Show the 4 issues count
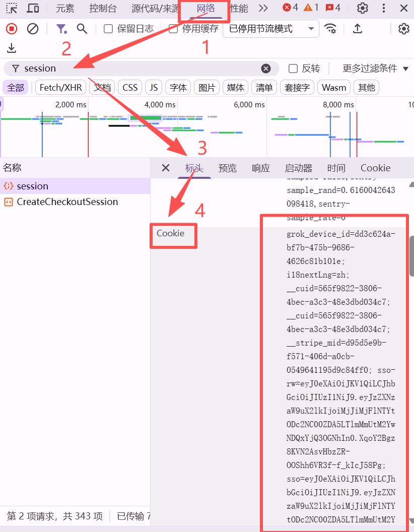414x532 pixels. point(333,8)
